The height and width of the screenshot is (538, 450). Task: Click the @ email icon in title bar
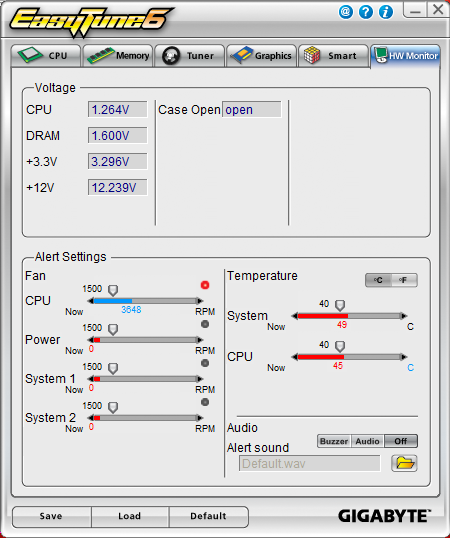[x=346, y=12]
